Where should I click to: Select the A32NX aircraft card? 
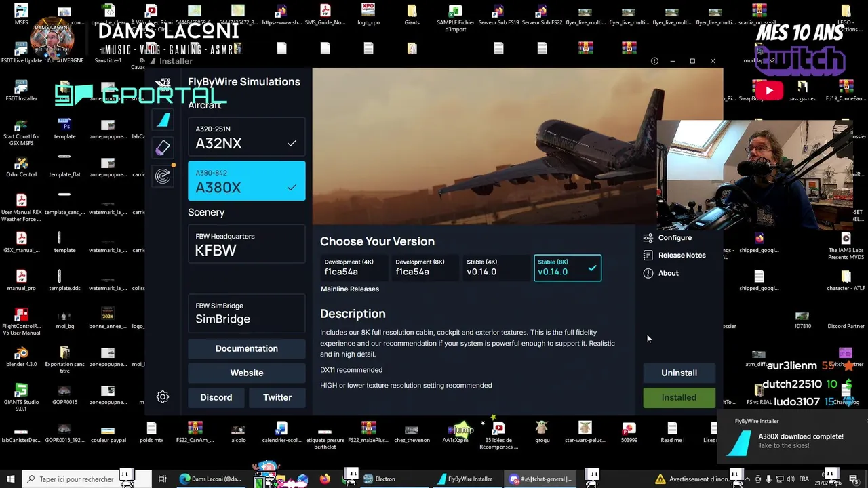point(247,138)
